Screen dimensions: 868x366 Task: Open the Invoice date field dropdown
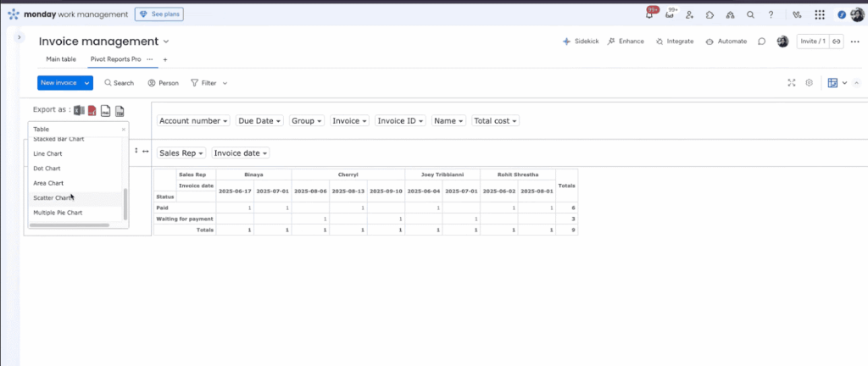tap(241, 152)
